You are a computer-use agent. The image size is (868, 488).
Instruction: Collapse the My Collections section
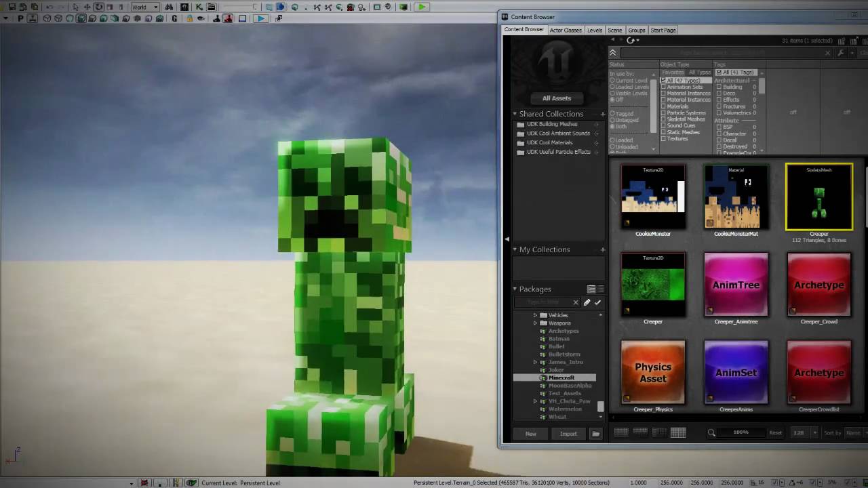515,249
